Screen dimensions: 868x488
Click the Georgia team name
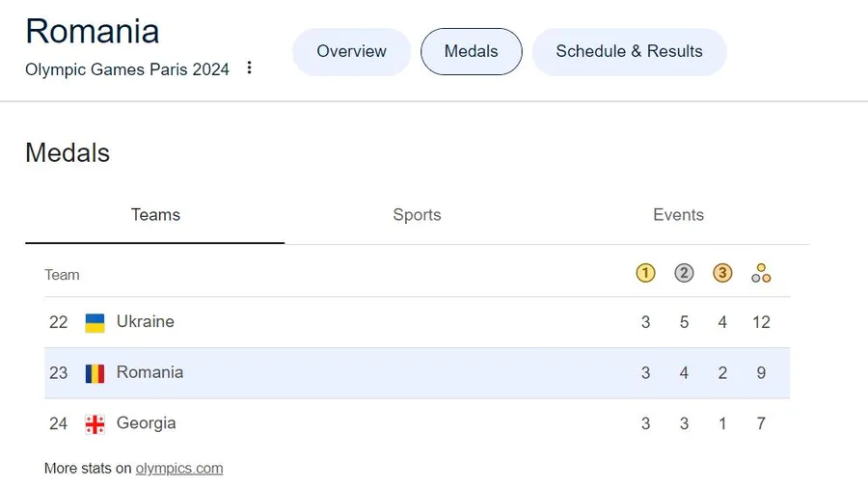click(146, 423)
